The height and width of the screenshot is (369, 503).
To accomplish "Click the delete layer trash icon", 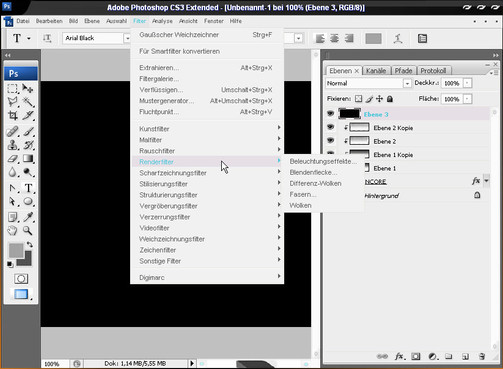I will click(x=482, y=356).
